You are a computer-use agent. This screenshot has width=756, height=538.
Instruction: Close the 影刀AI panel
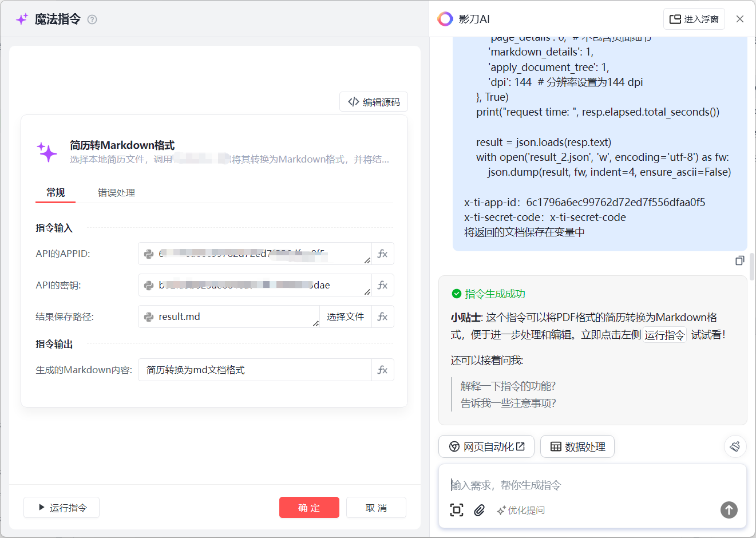tap(740, 19)
